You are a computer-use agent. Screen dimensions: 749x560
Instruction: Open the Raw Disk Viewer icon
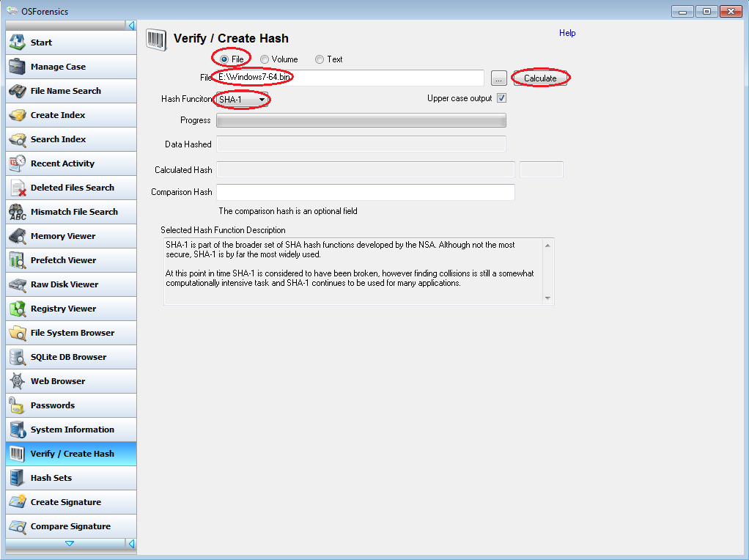pos(18,284)
